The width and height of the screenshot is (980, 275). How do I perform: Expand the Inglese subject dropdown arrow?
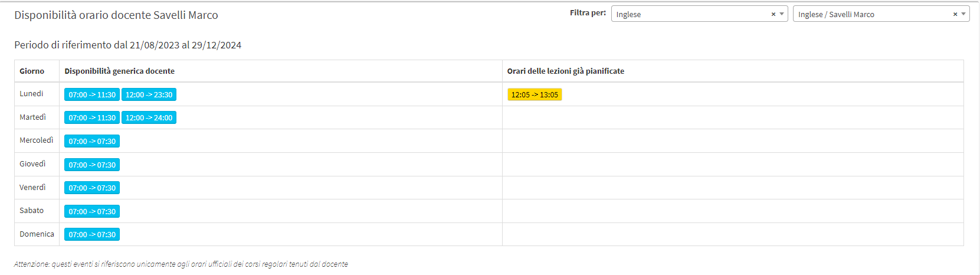tap(782, 14)
